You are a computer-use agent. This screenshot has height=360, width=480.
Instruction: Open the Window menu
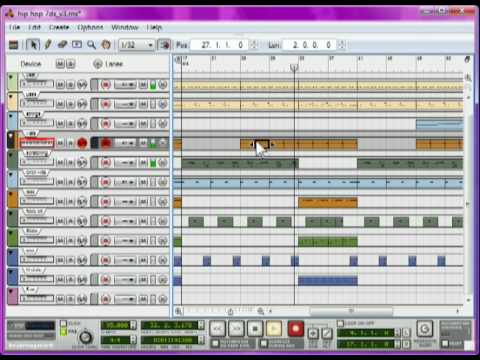(125, 27)
